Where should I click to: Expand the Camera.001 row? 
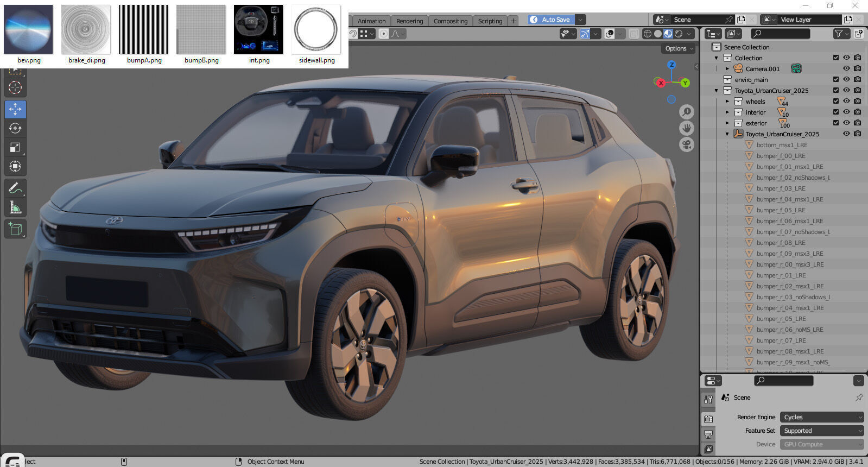[727, 69]
